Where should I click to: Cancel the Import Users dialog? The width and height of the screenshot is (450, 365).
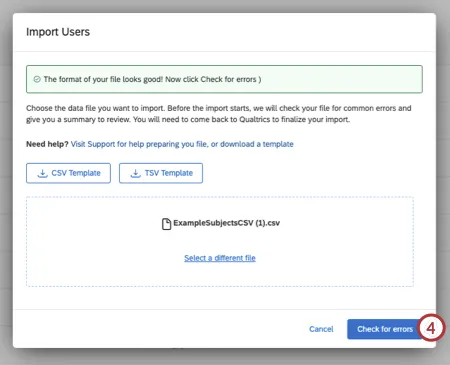321,329
